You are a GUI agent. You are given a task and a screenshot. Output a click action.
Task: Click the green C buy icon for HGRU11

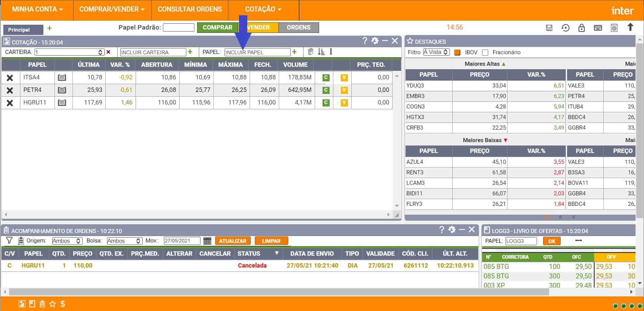(x=326, y=103)
